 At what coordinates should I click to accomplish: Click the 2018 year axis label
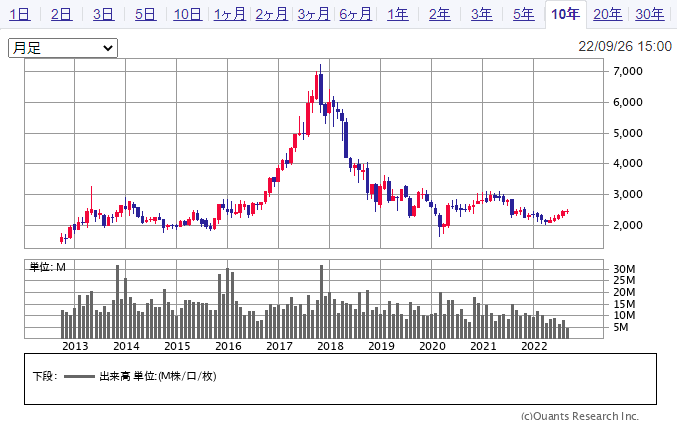330,346
